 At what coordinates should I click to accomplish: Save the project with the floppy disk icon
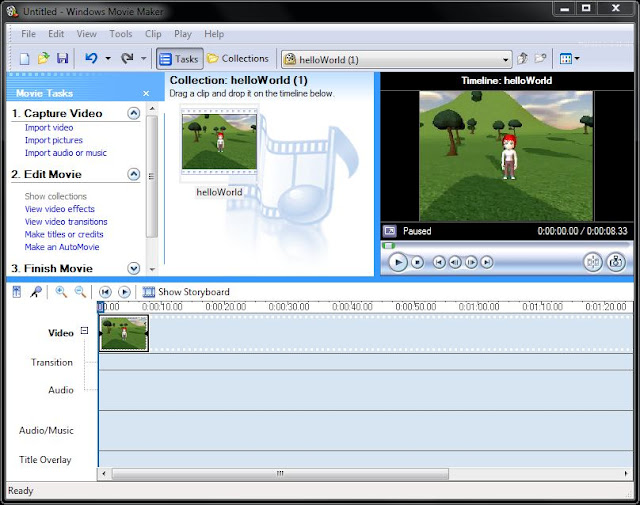[62, 59]
